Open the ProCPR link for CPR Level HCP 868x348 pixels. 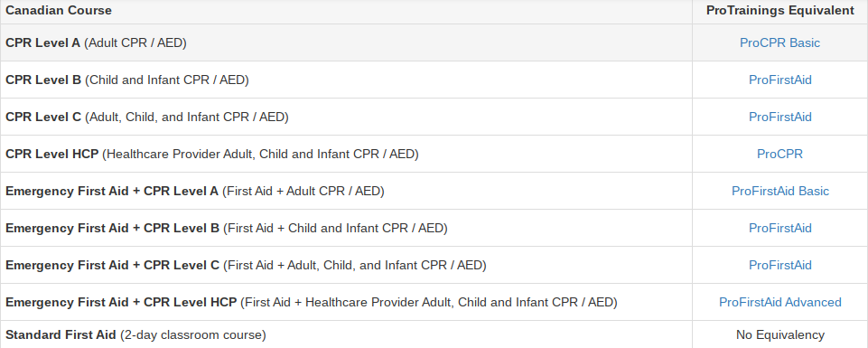pyautogui.click(x=779, y=154)
